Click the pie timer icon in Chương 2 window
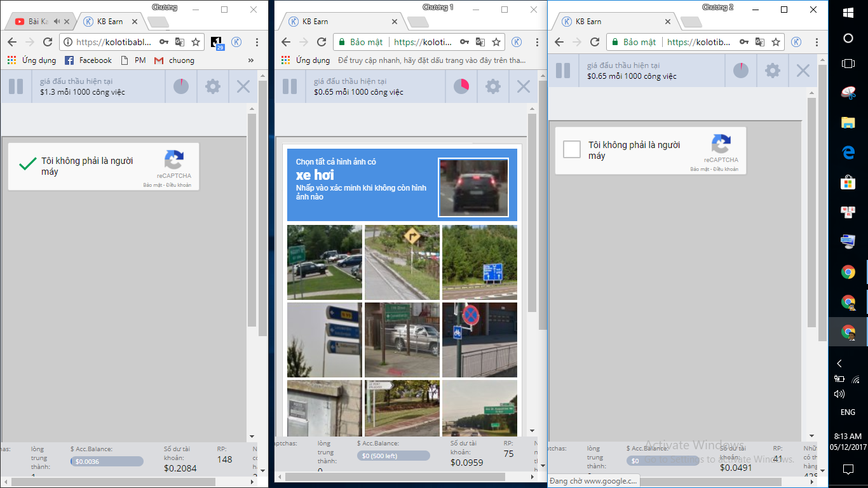This screenshot has height=488, width=868. point(741,70)
